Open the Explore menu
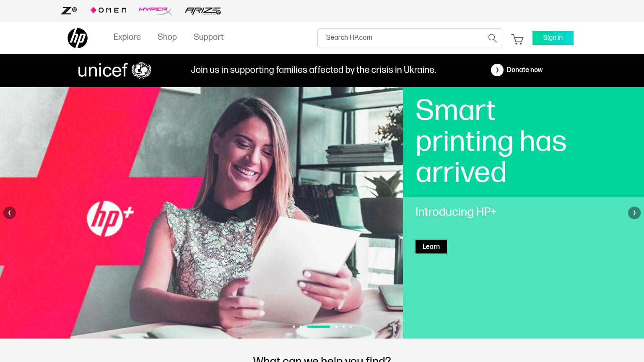Image resolution: width=644 pixels, height=362 pixels. (127, 37)
